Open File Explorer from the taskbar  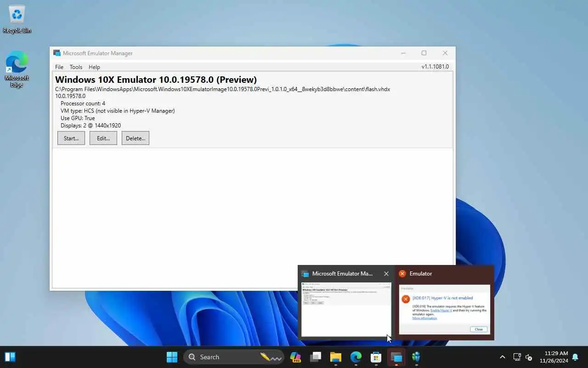pos(336,357)
